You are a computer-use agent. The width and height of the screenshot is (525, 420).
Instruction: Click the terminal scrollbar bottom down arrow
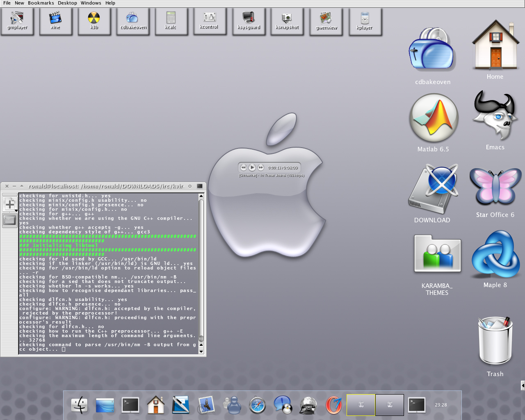pyautogui.click(x=201, y=352)
